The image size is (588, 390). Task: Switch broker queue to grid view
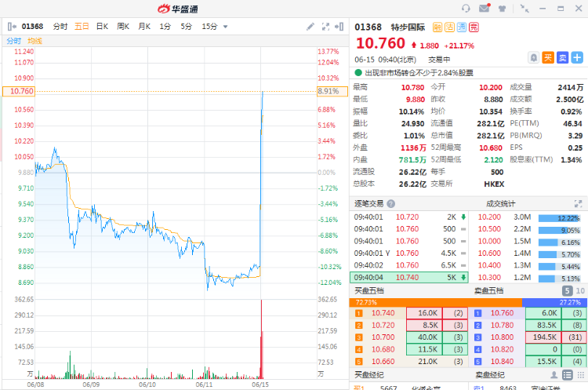580,374
